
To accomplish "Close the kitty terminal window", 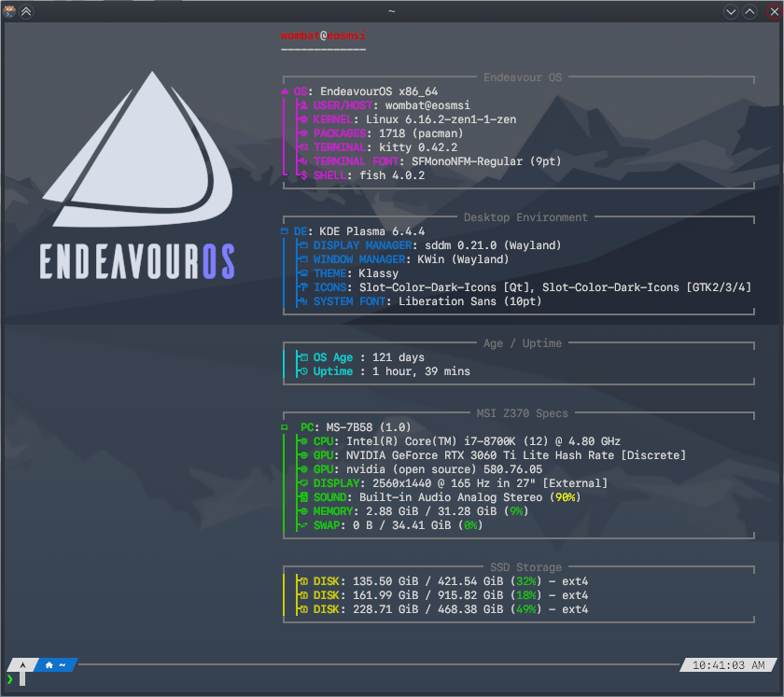I will pyautogui.click(x=774, y=11).
